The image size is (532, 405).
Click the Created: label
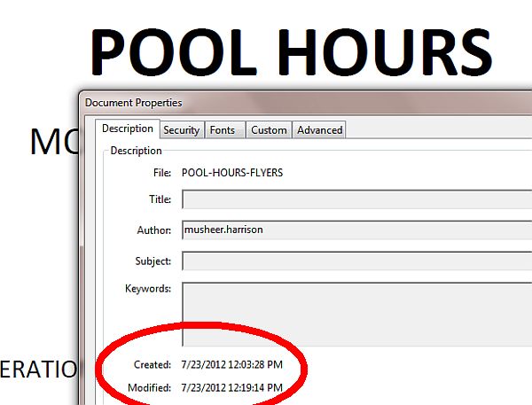153,364
